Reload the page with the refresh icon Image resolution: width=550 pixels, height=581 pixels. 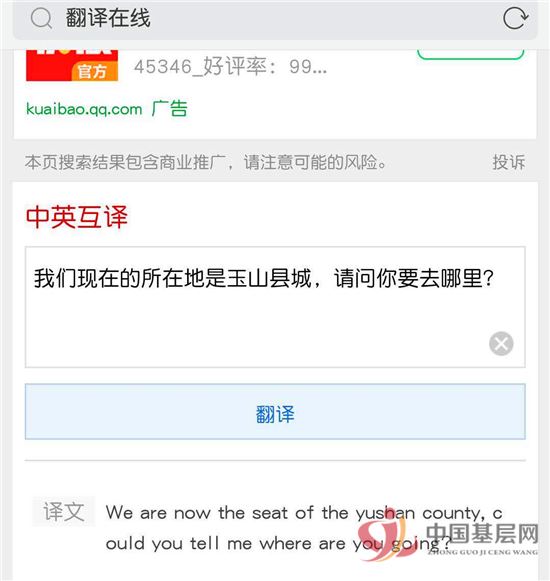[516, 18]
